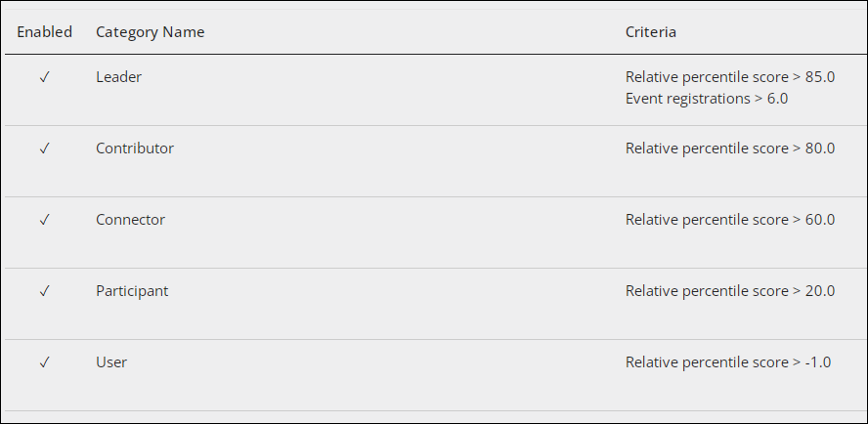Select User's percentile score > -1.0 criterion
868x424 pixels.
pos(728,362)
